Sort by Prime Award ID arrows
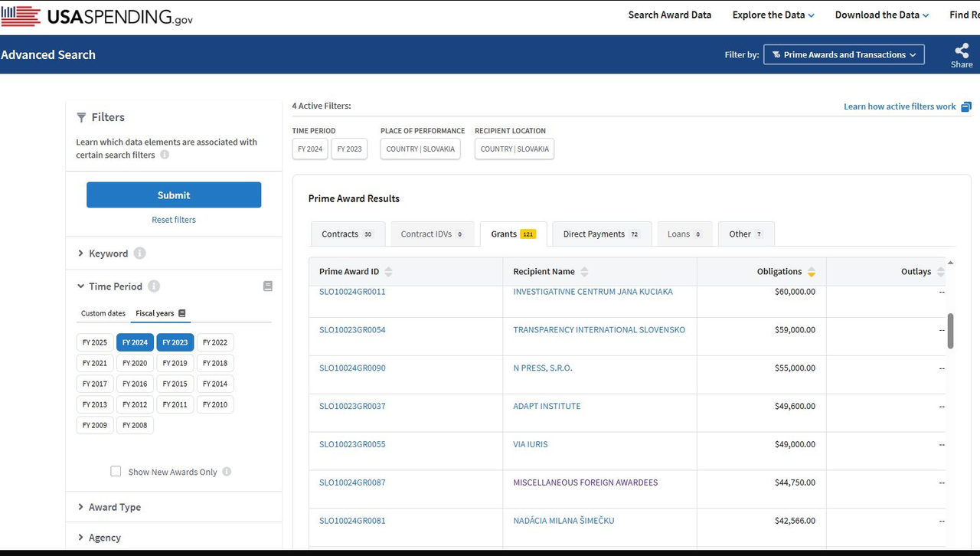This screenshot has width=980, height=556. point(388,272)
